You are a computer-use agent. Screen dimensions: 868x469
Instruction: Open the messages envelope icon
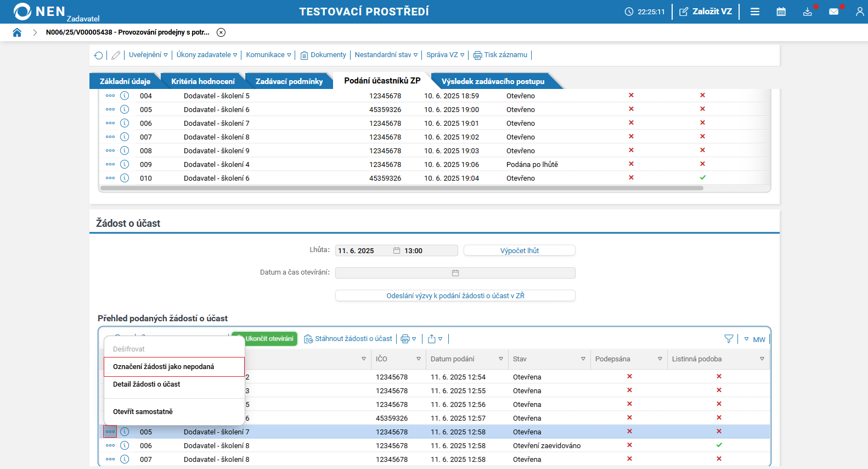pyautogui.click(x=834, y=12)
